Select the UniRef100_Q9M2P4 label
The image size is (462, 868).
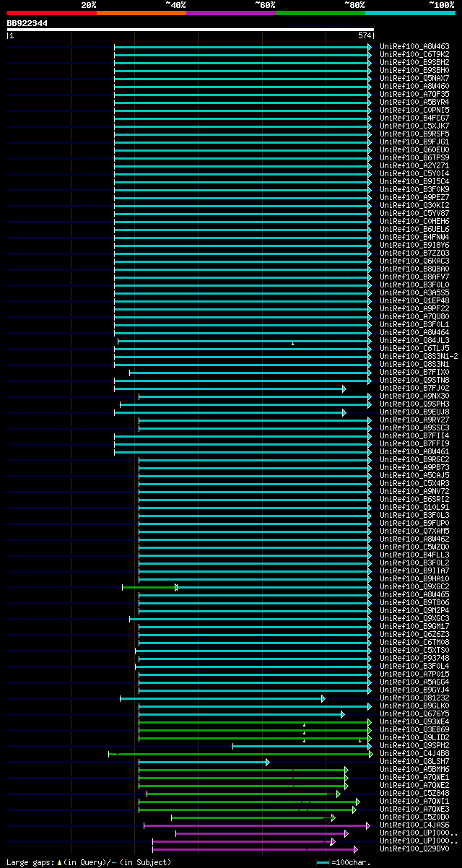coord(414,610)
